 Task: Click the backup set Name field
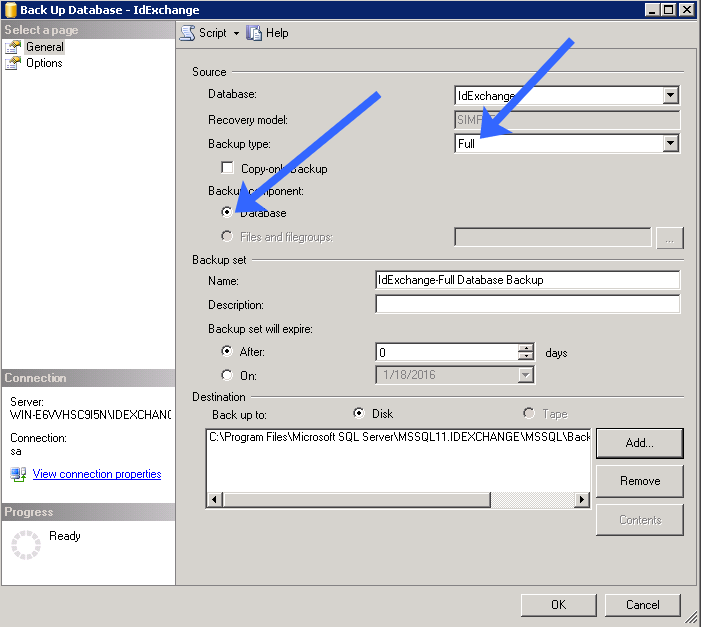[x=527, y=280]
